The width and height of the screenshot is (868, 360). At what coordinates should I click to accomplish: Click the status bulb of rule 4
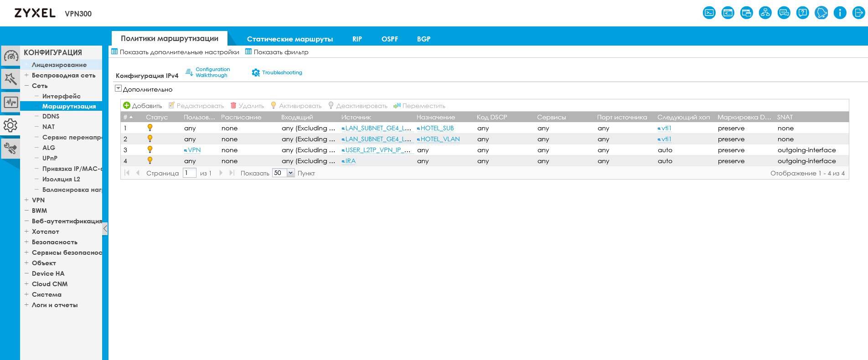(150, 161)
